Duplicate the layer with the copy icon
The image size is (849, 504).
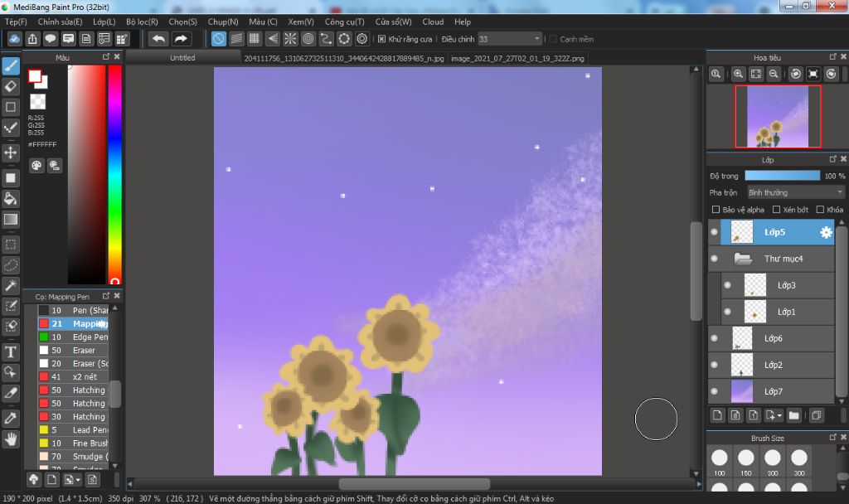pyautogui.click(x=816, y=415)
